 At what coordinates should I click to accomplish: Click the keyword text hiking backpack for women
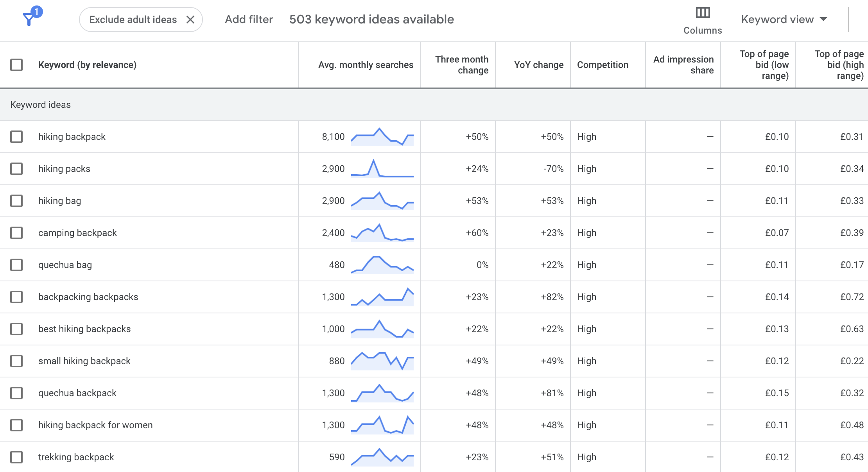[95, 425]
